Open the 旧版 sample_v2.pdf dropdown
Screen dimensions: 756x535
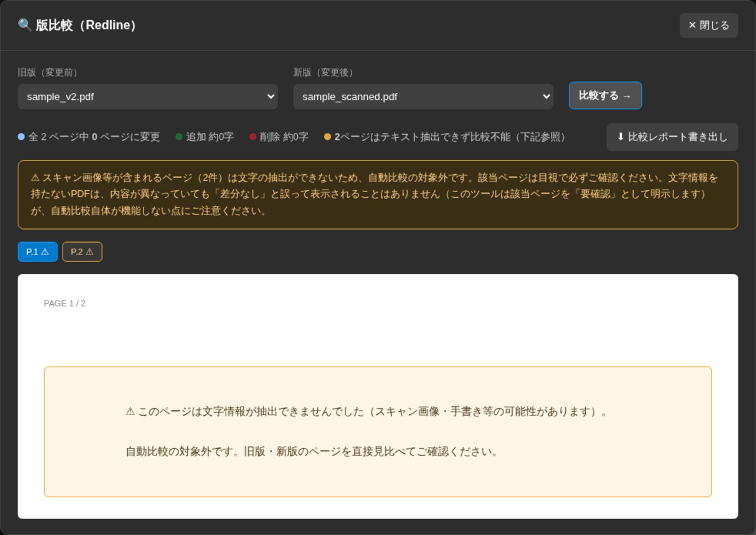tap(148, 96)
